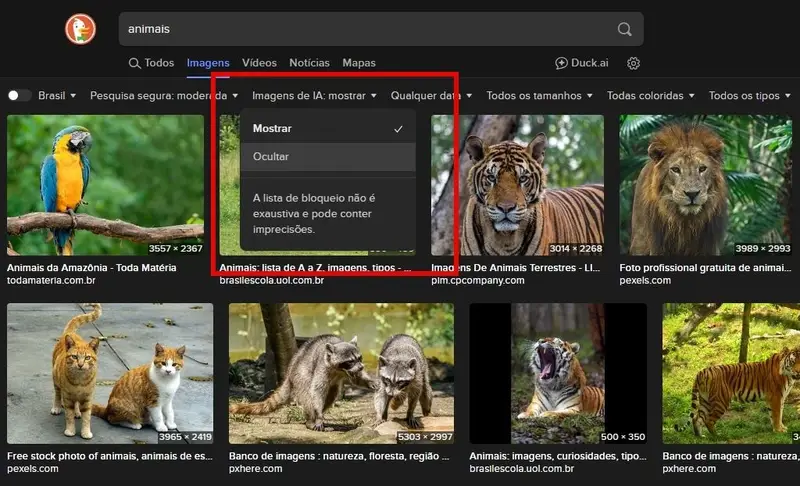The width and height of the screenshot is (800, 486).
Task: Click the magnifying glass search icon
Action: (x=624, y=29)
